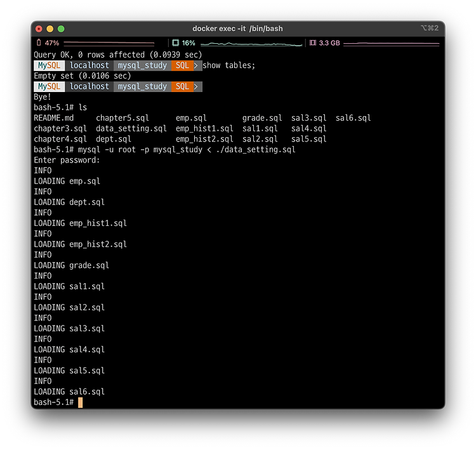
Task: Click the 'LOADING emp_hist1.sql' line
Action: (x=80, y=223)
